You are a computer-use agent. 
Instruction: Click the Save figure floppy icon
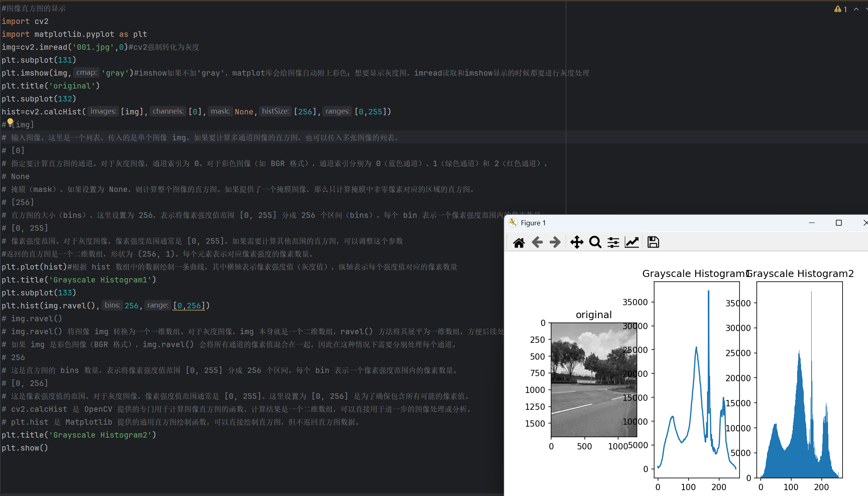653,243
